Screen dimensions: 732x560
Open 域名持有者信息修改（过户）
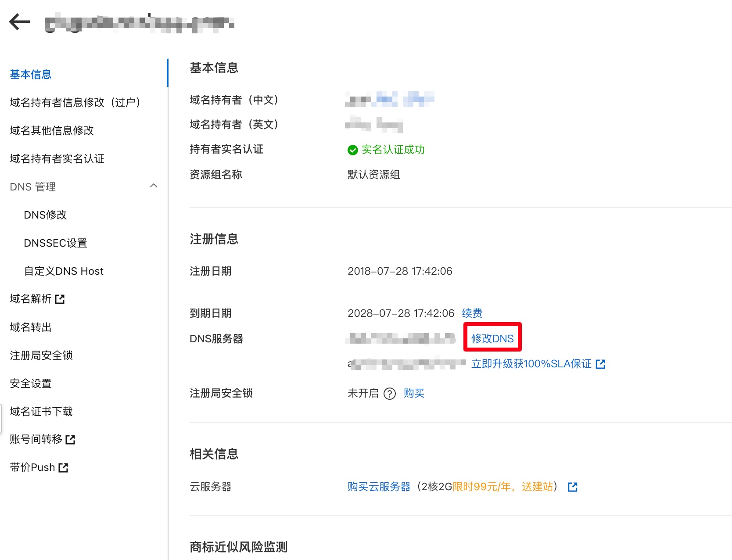(75, 103)
